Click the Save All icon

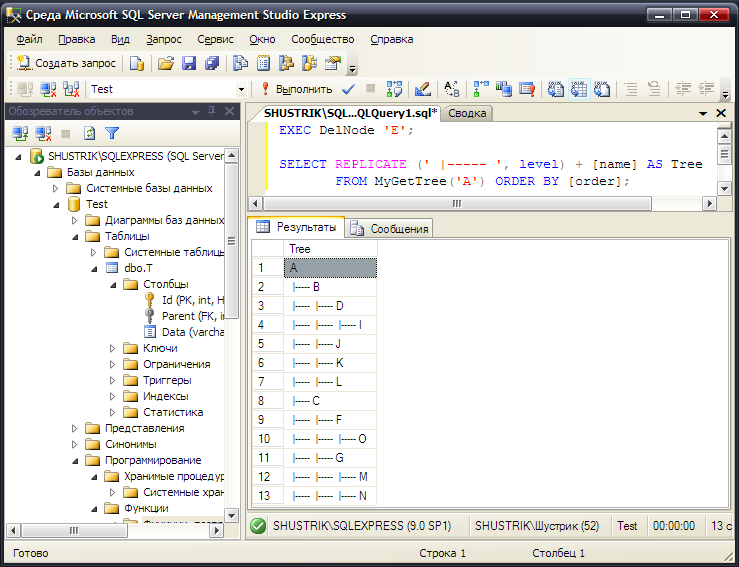tap(212, 63)
